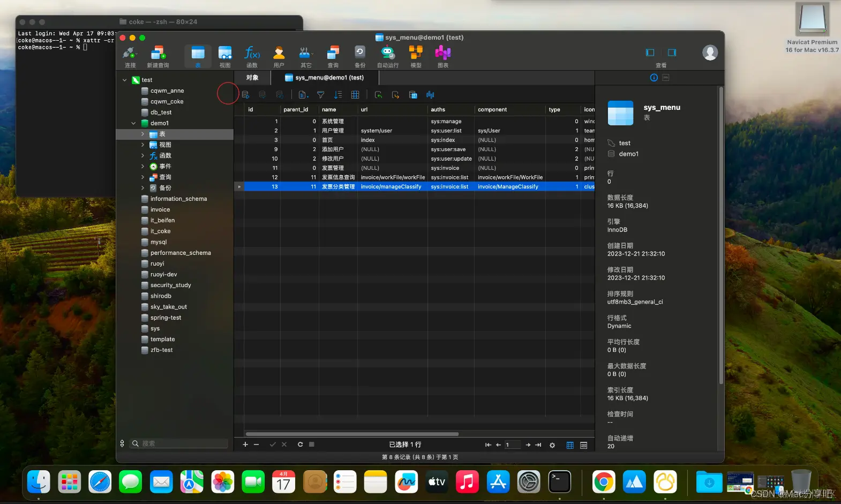Select the info tab icon in right panel
841x504 pixels.
tap(654, 78)
